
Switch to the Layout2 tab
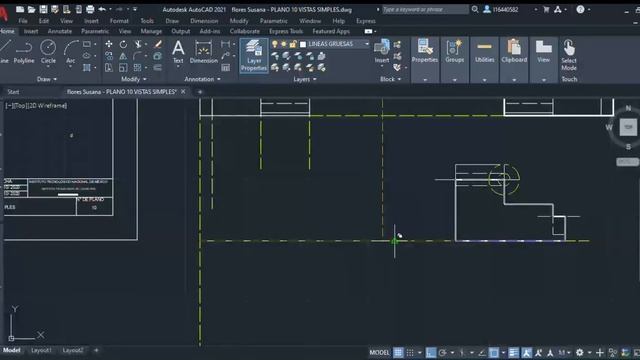pyautogui.click(x=73, y=350)
